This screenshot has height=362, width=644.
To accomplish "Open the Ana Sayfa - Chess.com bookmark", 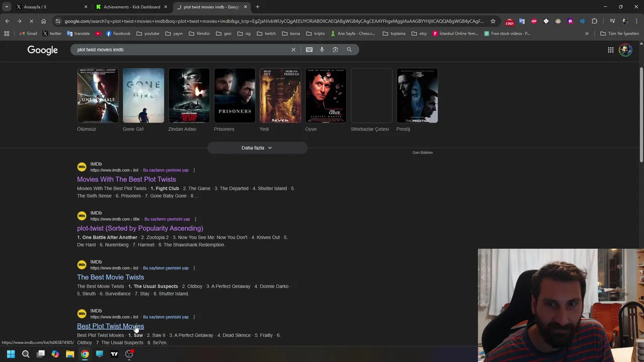I will coord(352,34).
